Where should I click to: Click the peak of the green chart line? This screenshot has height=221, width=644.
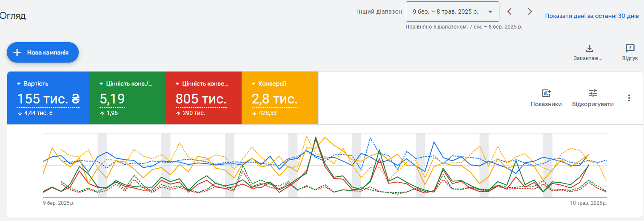(x=316, y=138)
